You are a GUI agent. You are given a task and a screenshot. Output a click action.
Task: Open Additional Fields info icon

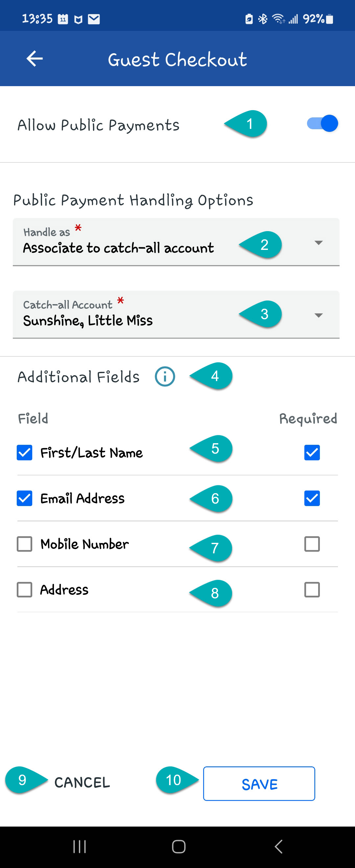point(165,376)
